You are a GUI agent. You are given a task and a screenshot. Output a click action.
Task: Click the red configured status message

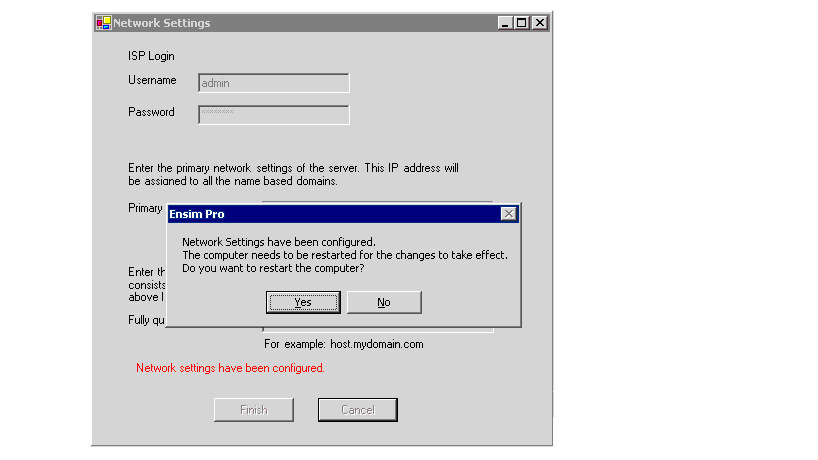click(230, 368)
